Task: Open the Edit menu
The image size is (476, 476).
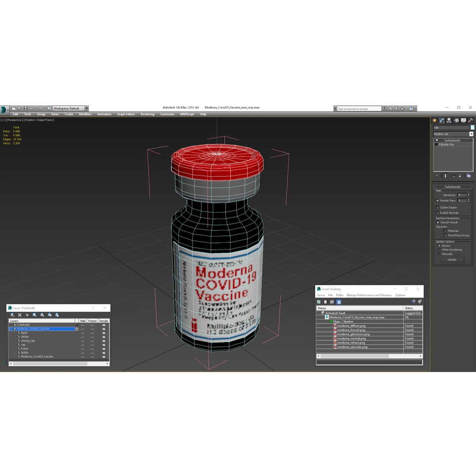Action: [15, 114]
